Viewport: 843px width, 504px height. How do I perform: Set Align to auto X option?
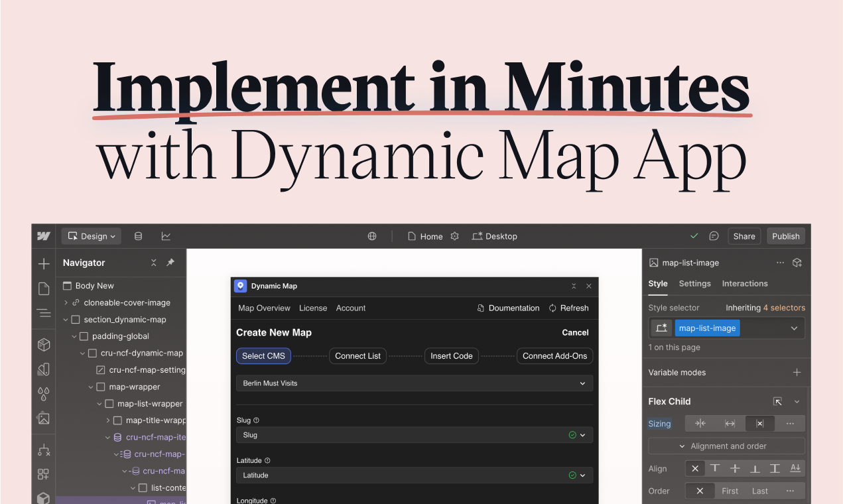tap(695, 468)
